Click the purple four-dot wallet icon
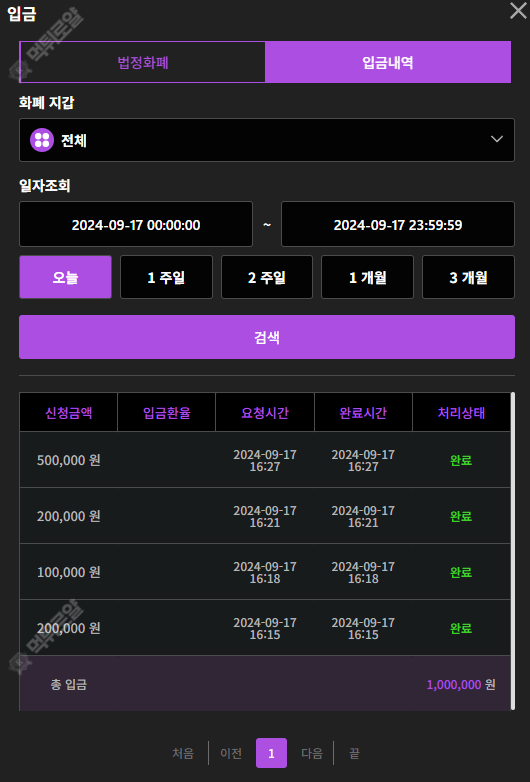530x782 pixels. pyautogui.click(x=42, y=140)
